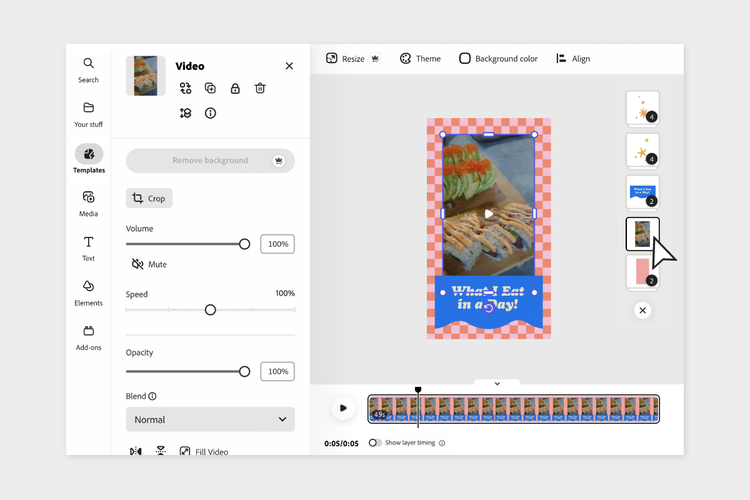
Task: Click the replace video icon
Action: [x=186, y=88]
